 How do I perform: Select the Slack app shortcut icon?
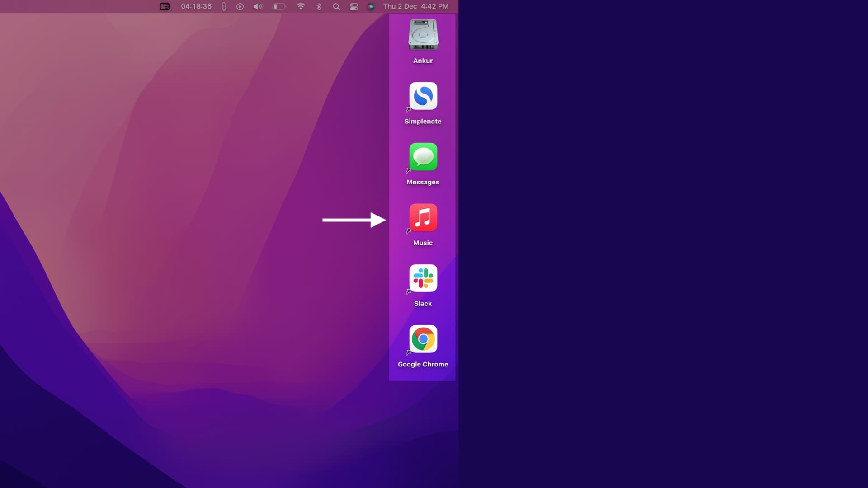(423, 278)
